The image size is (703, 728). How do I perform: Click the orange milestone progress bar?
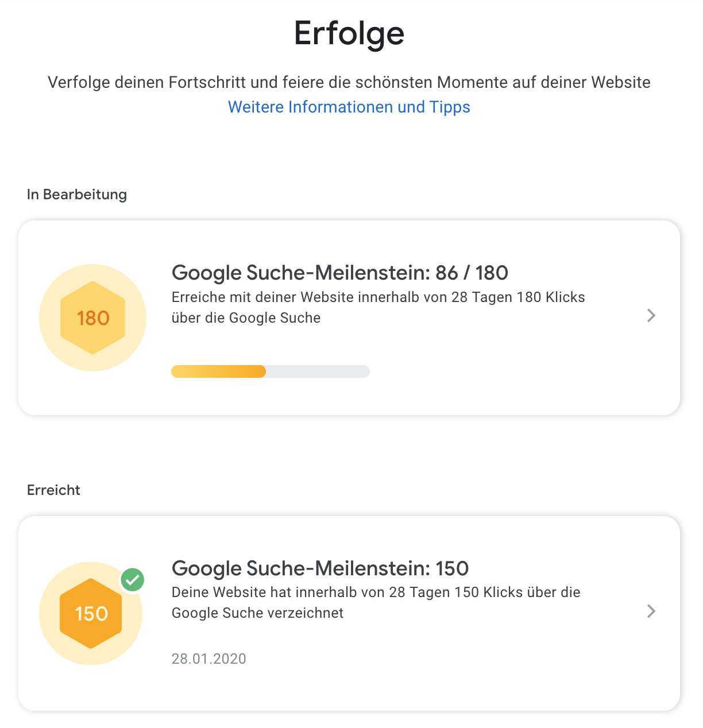(218, 371)
